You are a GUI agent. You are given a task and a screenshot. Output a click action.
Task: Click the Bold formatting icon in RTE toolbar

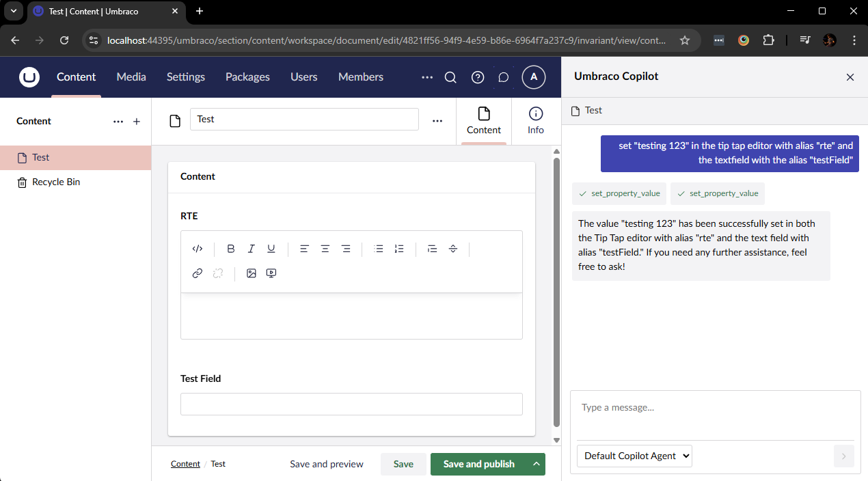tap(231, 249)
